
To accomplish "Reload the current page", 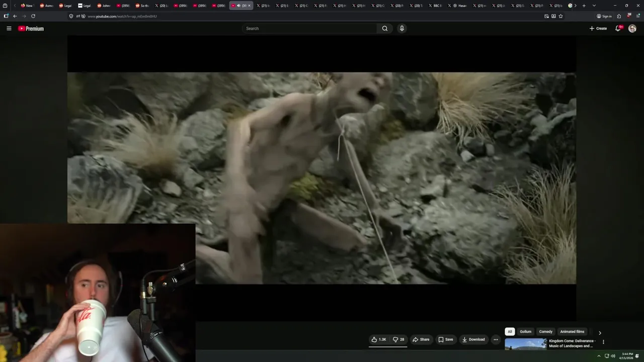I will 33,16.
